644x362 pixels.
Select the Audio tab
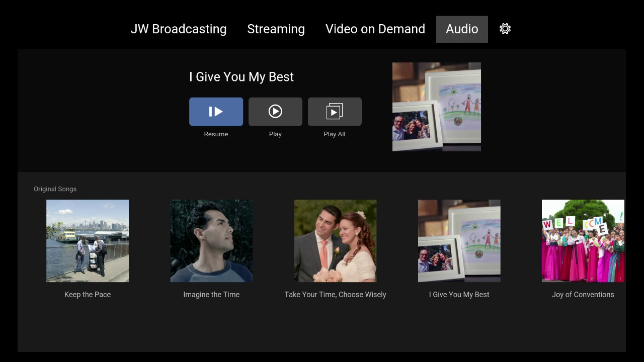coord(462,29)
